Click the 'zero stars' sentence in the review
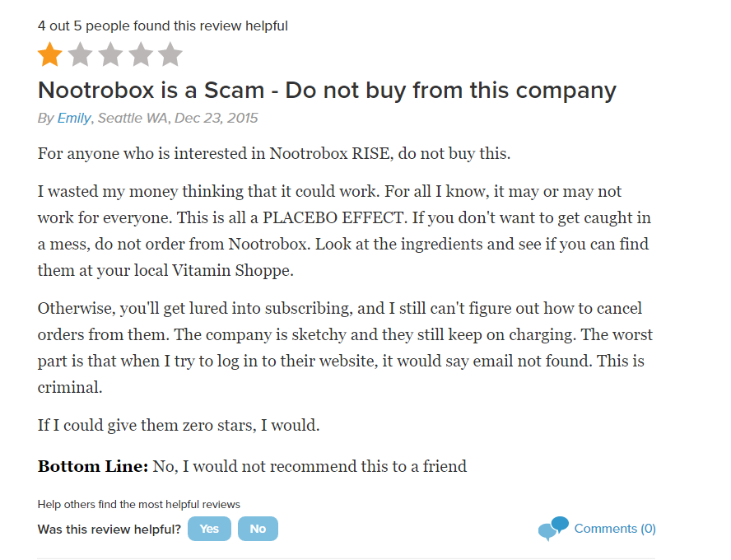The width and height of the screenshot is (731, 560). pyautogui.click(x=179, y=426)
